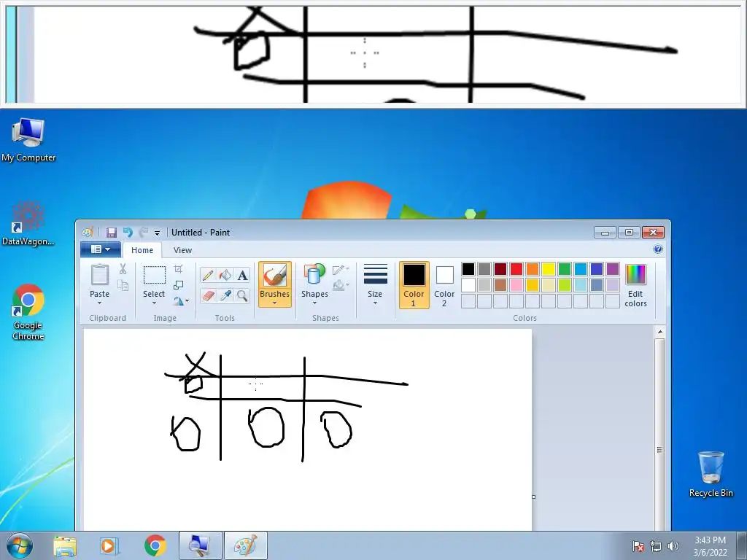747x560 pixels.
Task: Select the DataWagon desktop shortcut
Action: [28, 223]
